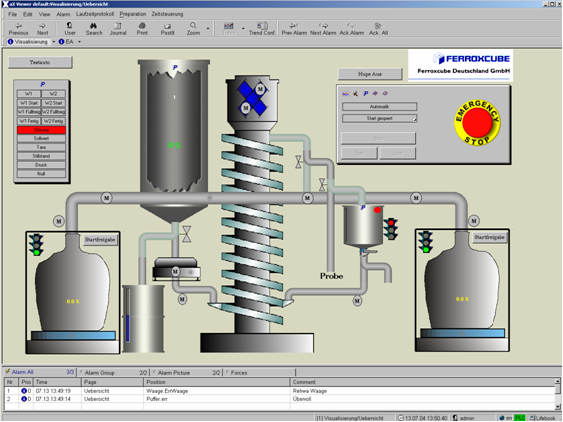Click the Tara button
Image resolution: width=563 pixels, height=422 pixels.
pos(41,147)
